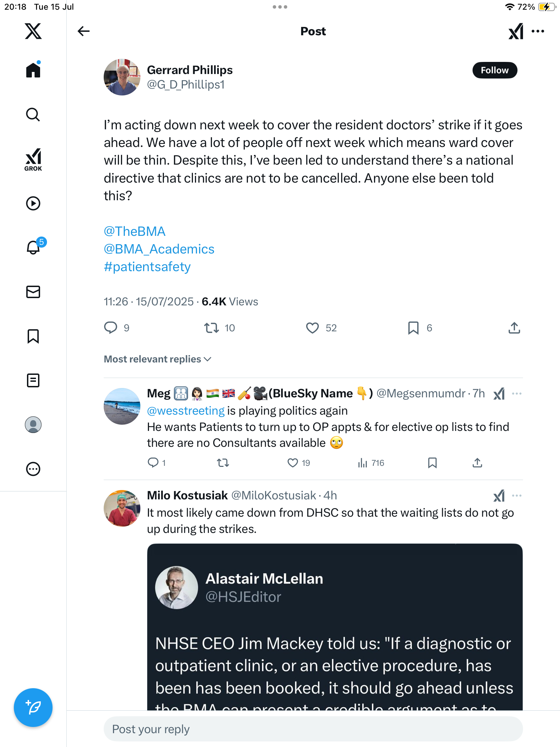Viewport: 560px width, 747px height.
Task: Open sidebar Bookmarks page
Action: (33, 336)
